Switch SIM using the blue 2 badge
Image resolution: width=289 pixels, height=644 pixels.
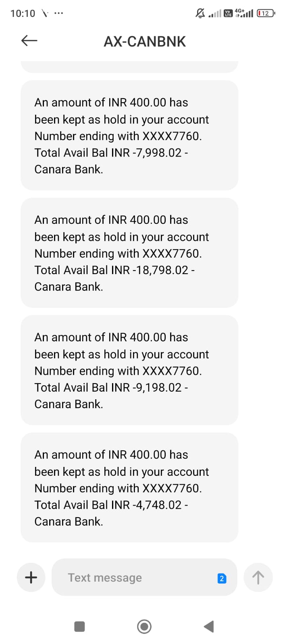click(222, 578)
